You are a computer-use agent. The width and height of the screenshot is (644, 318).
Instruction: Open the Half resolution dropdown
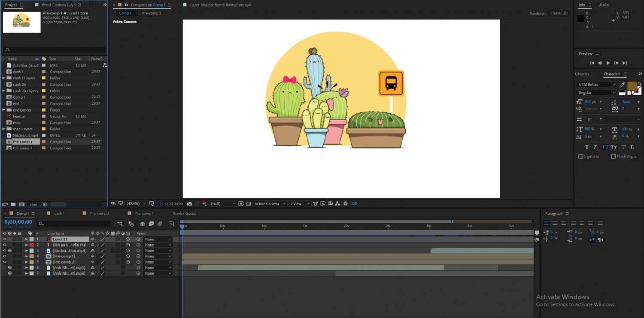[x=223, y=204]
